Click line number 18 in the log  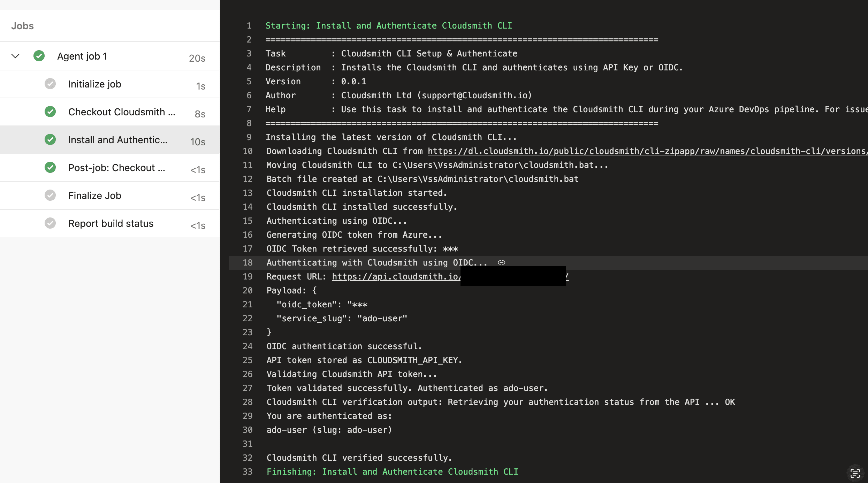pyautogui.click(x=248, y=262)
